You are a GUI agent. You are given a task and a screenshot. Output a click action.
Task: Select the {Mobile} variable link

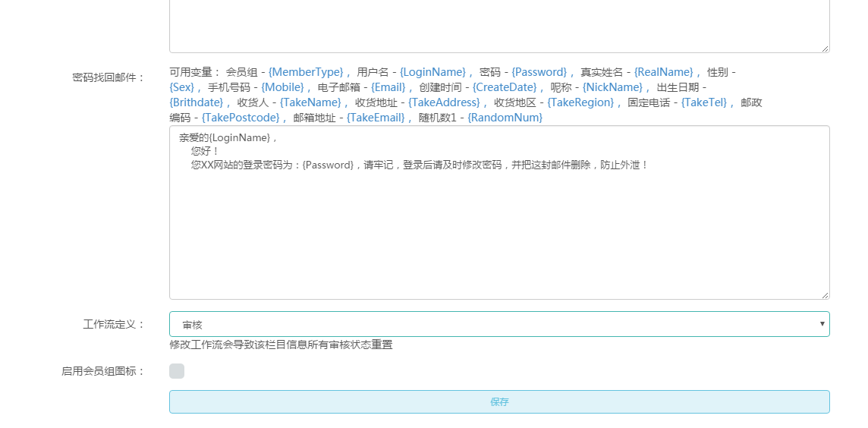[282, 87]
